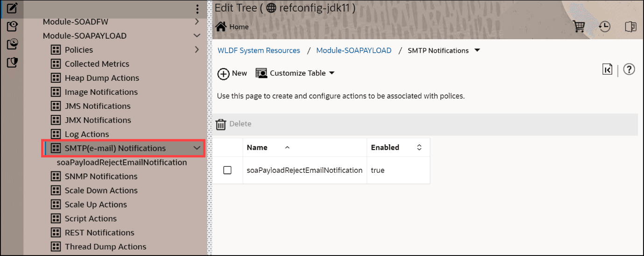Select Module-SOAPAYLOAD in the tree

(84, 36)
